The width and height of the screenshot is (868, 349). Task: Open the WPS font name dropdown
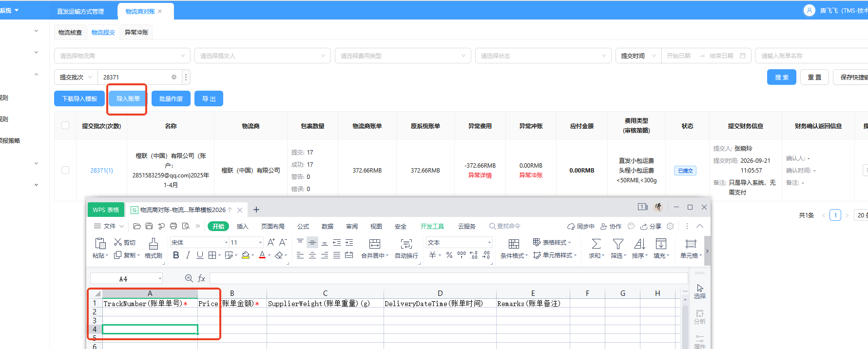pyautogui.click(x=199, y=242)
